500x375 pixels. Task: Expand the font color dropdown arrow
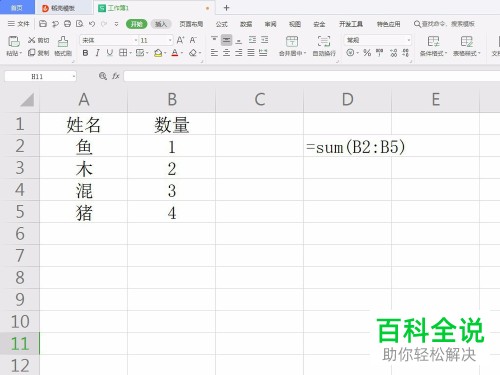click(182, 53)
